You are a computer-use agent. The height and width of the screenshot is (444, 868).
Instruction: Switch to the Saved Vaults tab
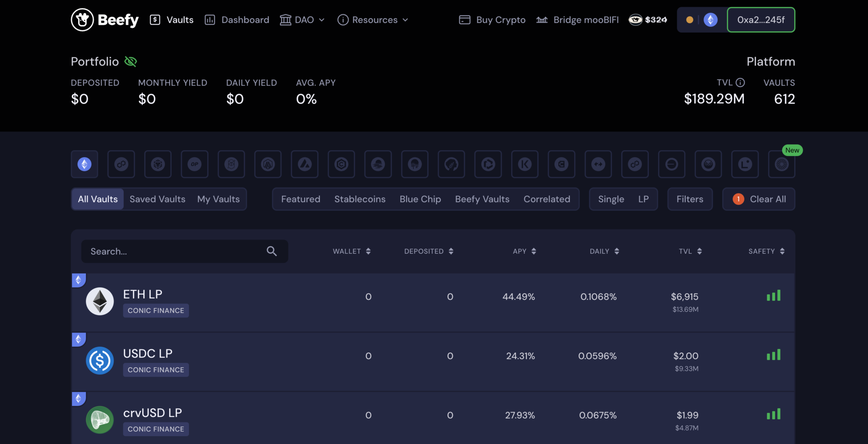point(157,199)
